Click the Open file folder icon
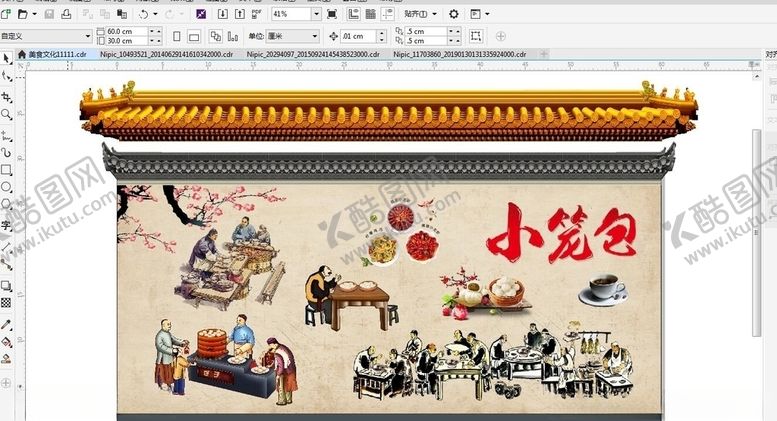 pos(22,14)
